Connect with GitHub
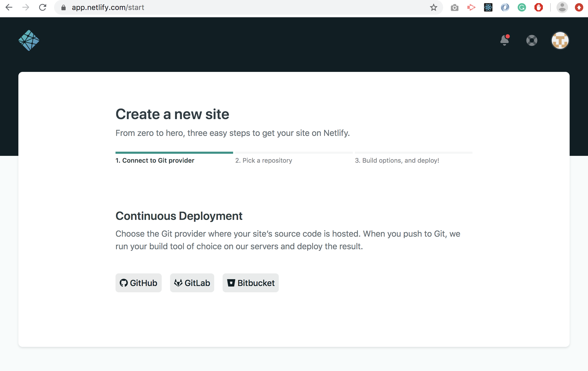 [x=139, y=283]
